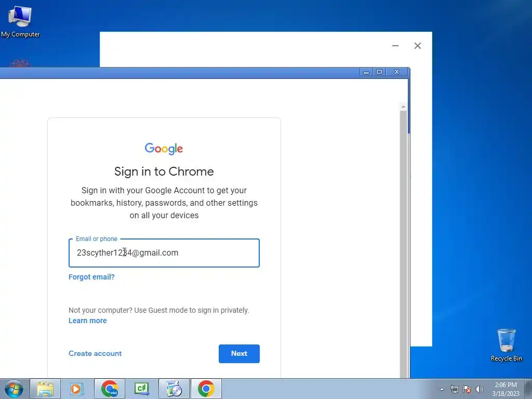Open the C# application in taskbar
Image resolution: width=532 pixels, height=399 pixels.
141,389
